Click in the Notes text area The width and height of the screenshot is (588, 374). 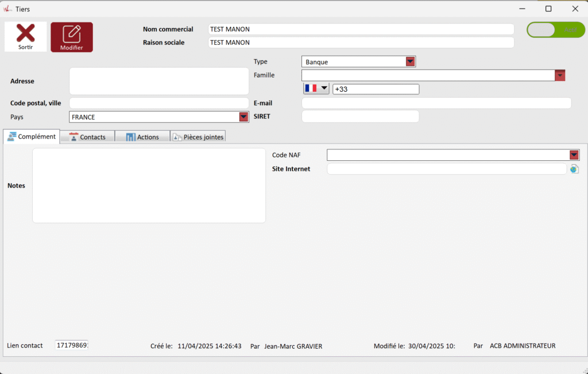(x=149, y=186)
